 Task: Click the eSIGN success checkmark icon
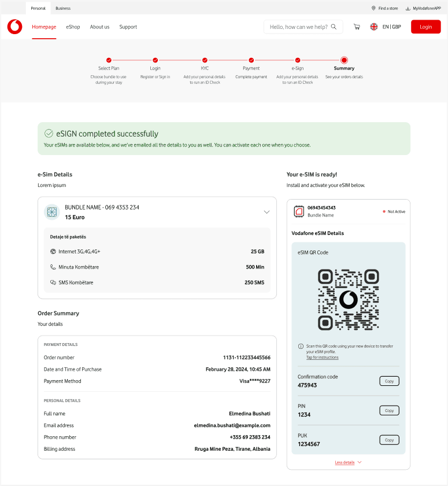point(49,134)
